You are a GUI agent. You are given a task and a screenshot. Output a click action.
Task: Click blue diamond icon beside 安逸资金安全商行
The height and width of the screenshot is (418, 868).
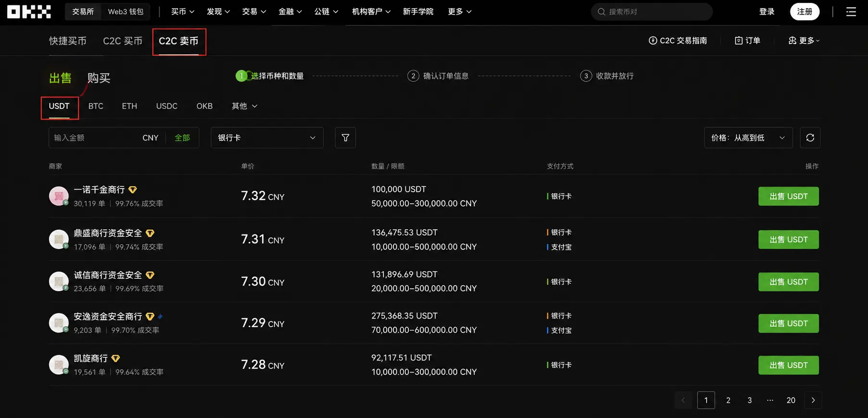[x=160, y=316]
